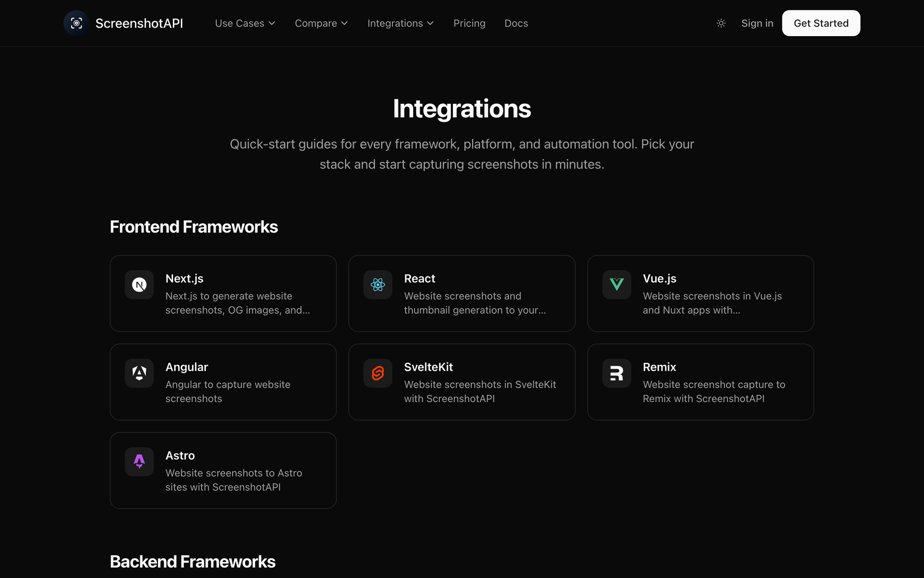Open the React integration card title
The height and width of the screenshot is (578, 924).
pos(420,279)
